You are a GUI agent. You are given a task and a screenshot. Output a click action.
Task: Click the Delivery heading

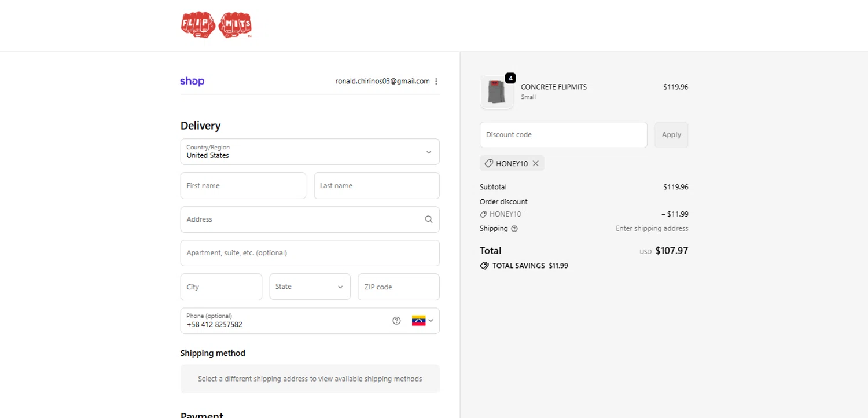point(200,126)
